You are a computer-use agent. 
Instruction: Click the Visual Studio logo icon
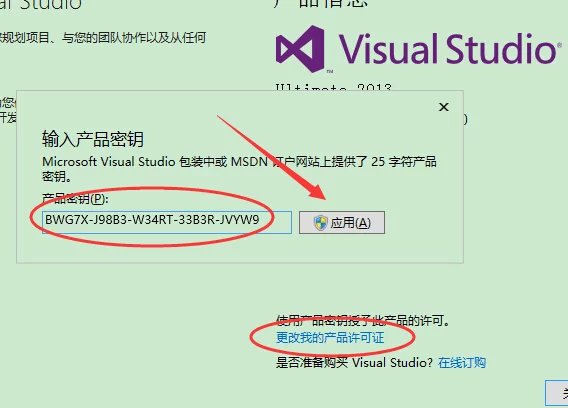click(x=300, y=49)
